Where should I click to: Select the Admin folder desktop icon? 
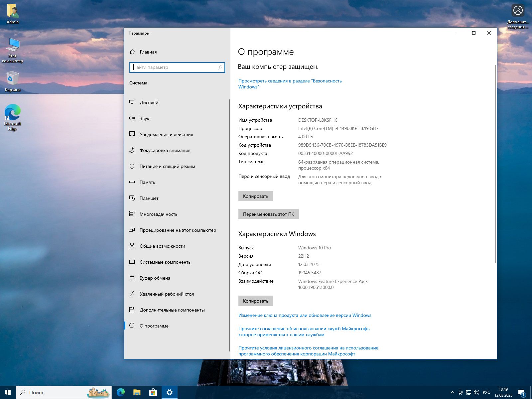[13, 14]
